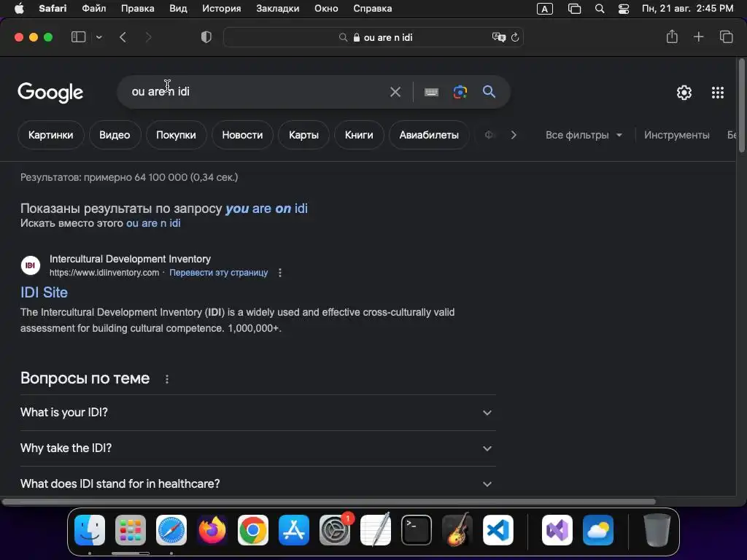Open Terminal from the Dock
The height and width of the screenshot is (560, 747).
point(417,530)
